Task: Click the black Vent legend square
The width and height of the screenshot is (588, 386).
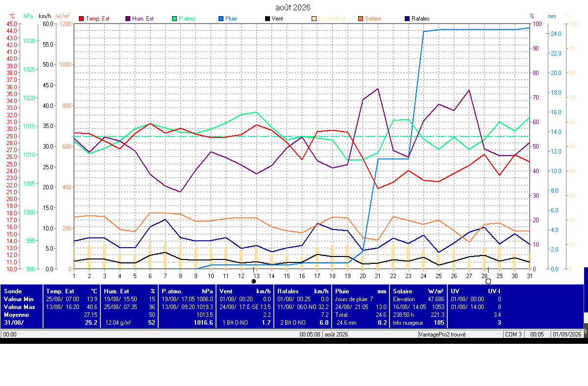Action: pyautogui.click(x=267, y=19)
